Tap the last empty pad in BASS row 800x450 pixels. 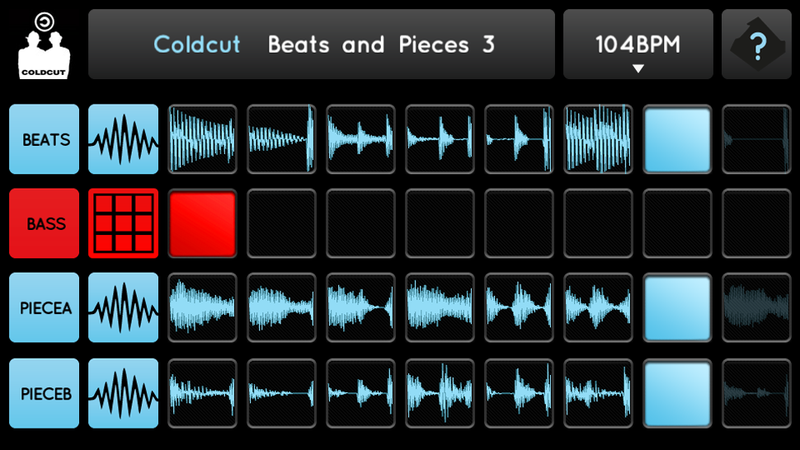[x=757, y=223]
